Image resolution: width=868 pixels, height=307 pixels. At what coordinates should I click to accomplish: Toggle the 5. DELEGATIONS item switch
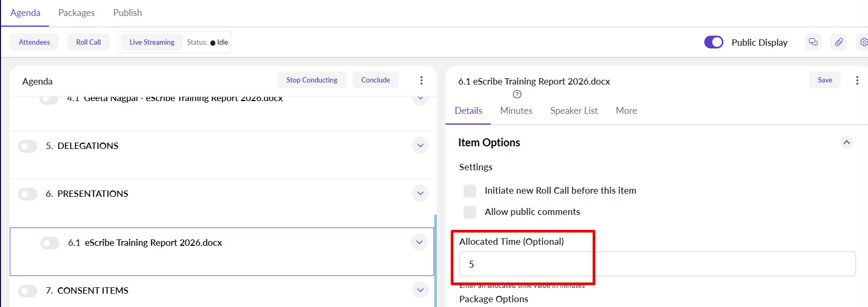coord(28,146)
